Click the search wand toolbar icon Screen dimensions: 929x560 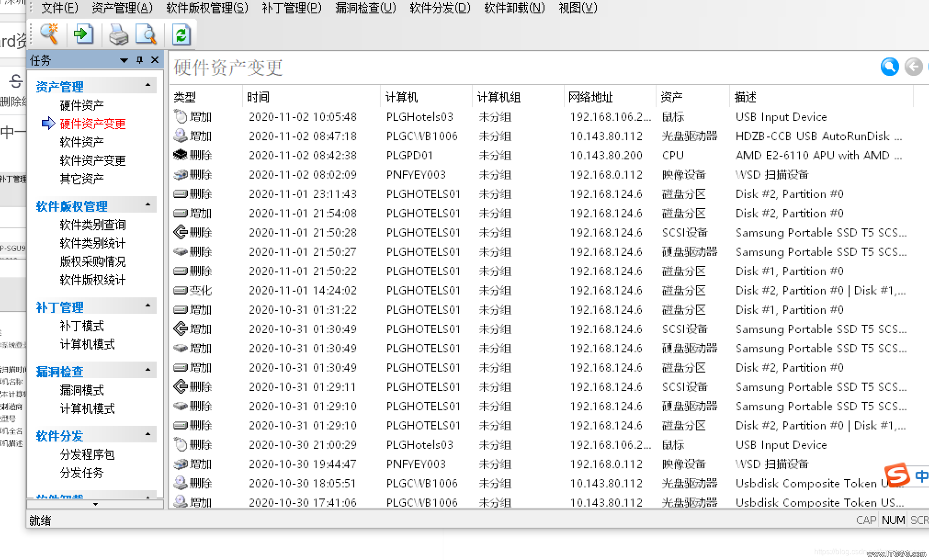pyautogui.click(x=49, y=34)
